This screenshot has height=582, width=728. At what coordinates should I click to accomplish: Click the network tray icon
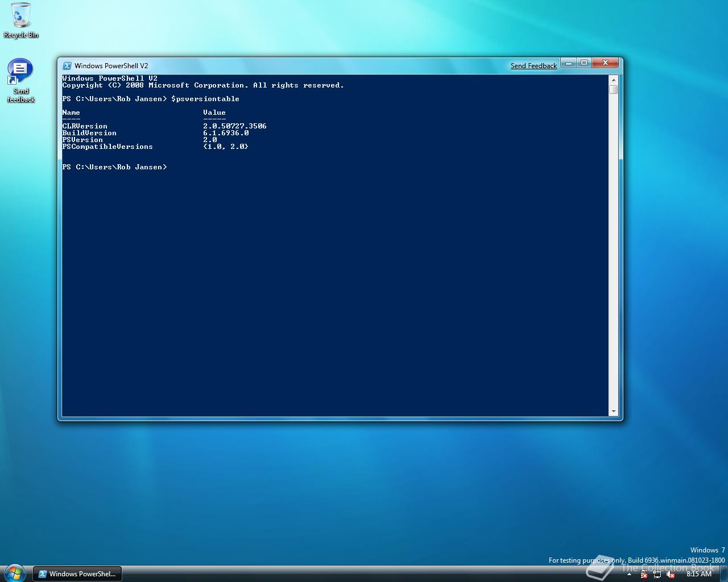657,575
